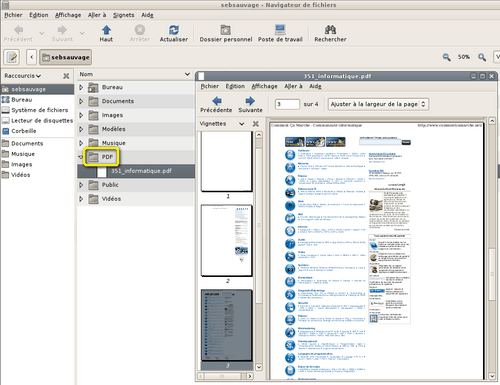This screenshot has height=385, width=500.
Task: Select page 3 thumbnail
Action: click(226, 325)
